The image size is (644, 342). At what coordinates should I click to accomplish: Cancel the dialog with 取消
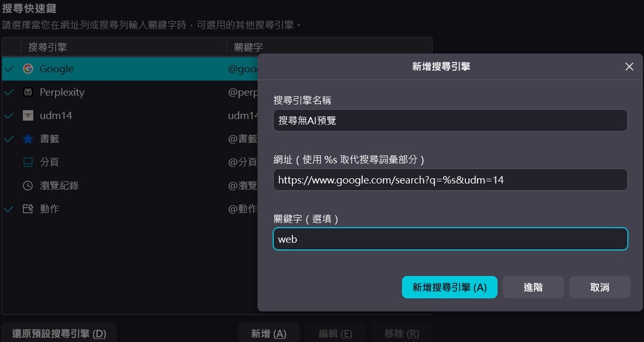point(599,287)
